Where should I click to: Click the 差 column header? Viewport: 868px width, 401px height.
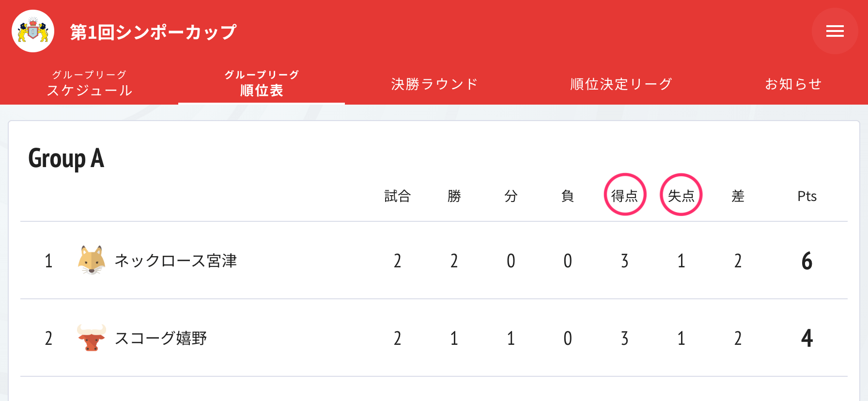coord(738,196)
